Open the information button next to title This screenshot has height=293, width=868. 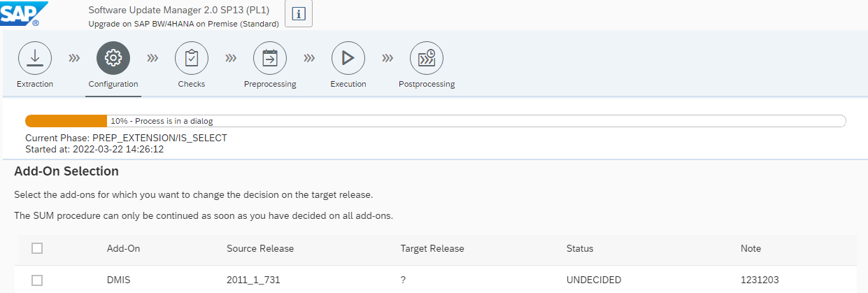[x=299, y=14]
